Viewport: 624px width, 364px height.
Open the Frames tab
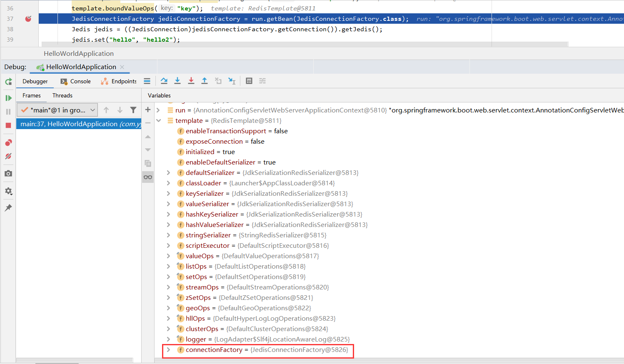(32, 95)
